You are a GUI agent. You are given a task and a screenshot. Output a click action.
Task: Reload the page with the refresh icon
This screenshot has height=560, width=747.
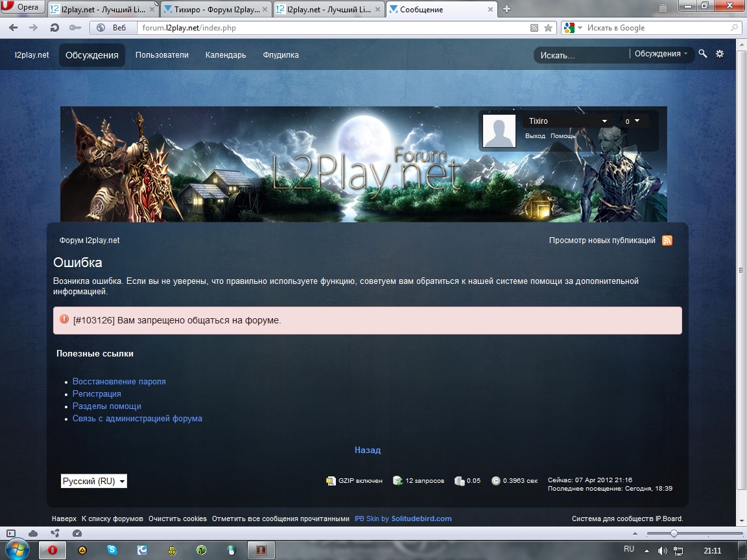[x=54, y=28]
